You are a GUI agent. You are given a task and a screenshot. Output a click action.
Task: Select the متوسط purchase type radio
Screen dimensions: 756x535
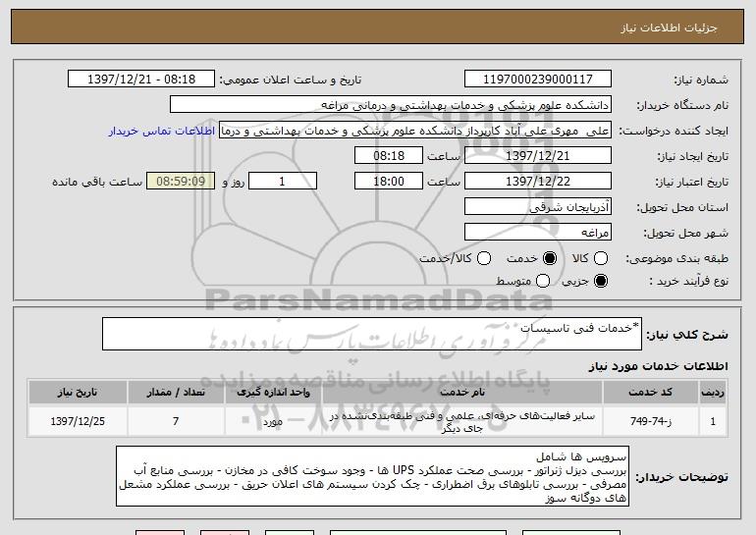543,281
